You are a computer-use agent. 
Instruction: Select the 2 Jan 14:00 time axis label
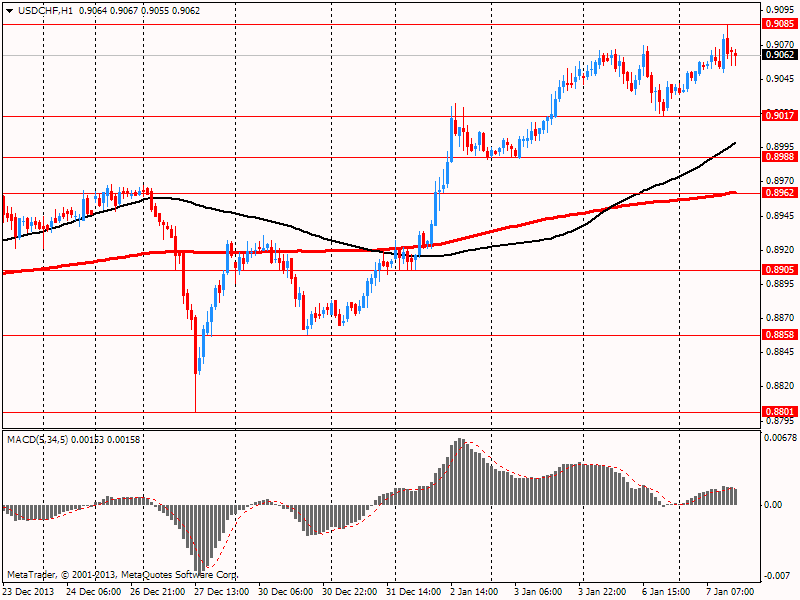click(474, 591)
